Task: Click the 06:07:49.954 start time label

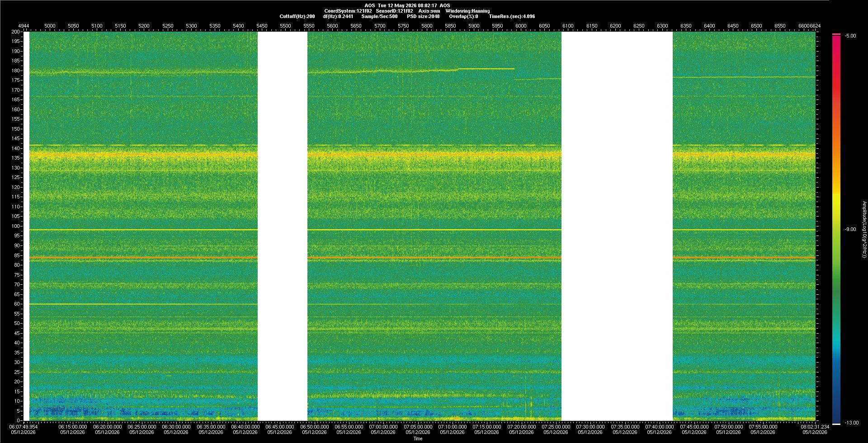Action: pos(24,427)
